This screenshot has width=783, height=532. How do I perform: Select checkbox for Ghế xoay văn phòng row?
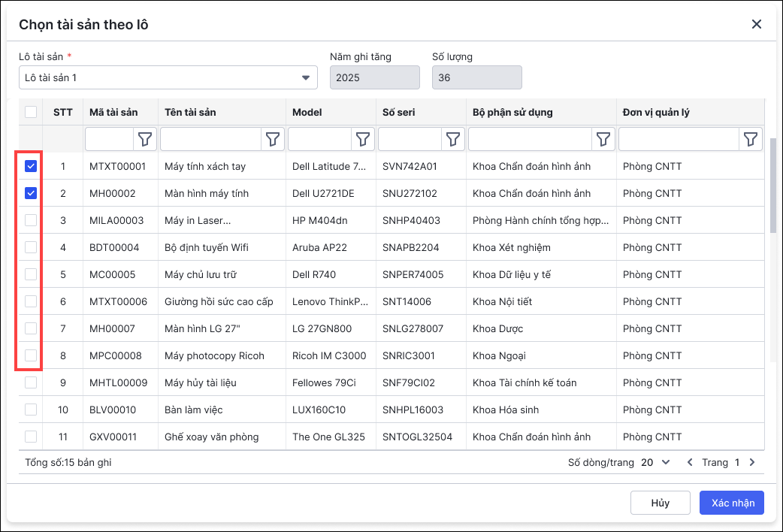tap(31, 437)
